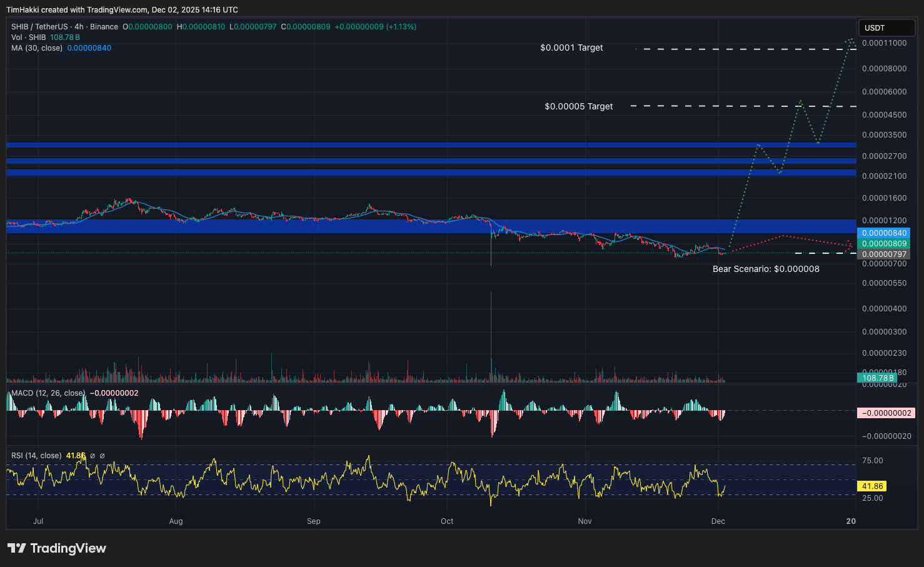Select the MACD (12, 26, close) legend
The height and width of the screenshot is (567, 924).
48,393
